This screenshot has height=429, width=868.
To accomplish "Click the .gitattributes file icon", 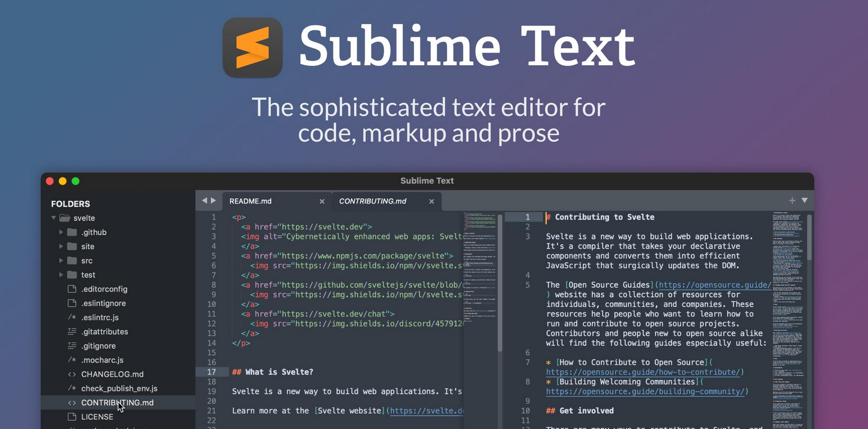I will 72,331.
